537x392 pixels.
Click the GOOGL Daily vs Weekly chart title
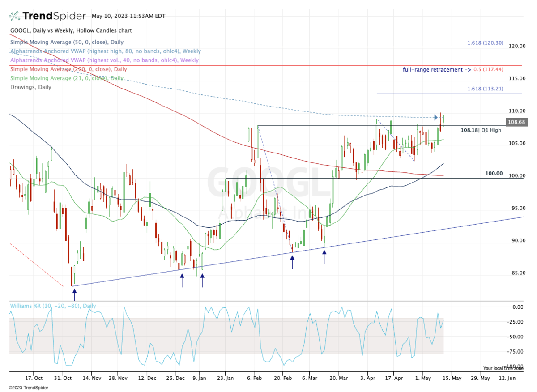(70, 31)
